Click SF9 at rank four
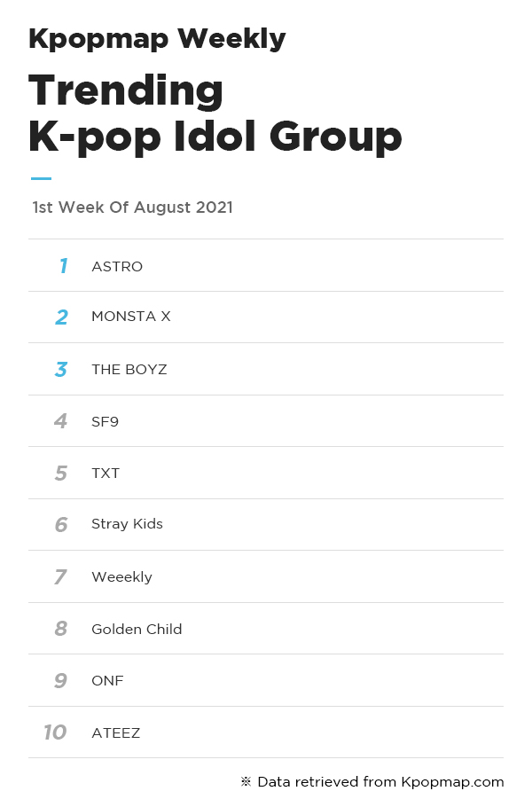Image resolution: width=532 pixels, height=791 pixels. pyautogui.click(x=105, y=421)
